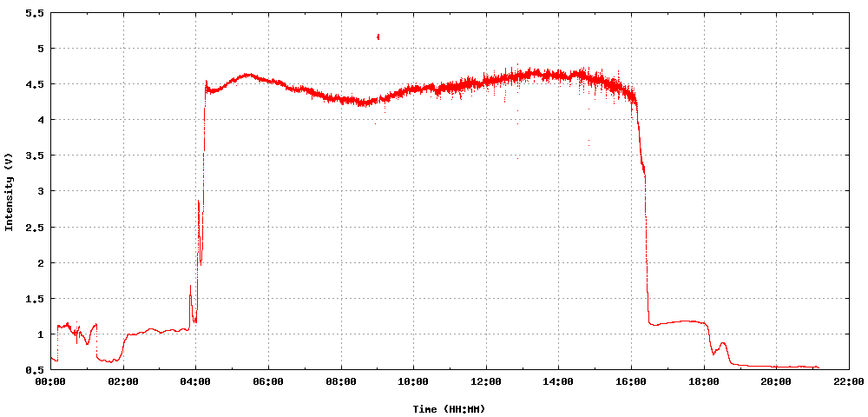Select the 20:00 x-axis tick label
The image size is (868, 417).
pos(776,381)
